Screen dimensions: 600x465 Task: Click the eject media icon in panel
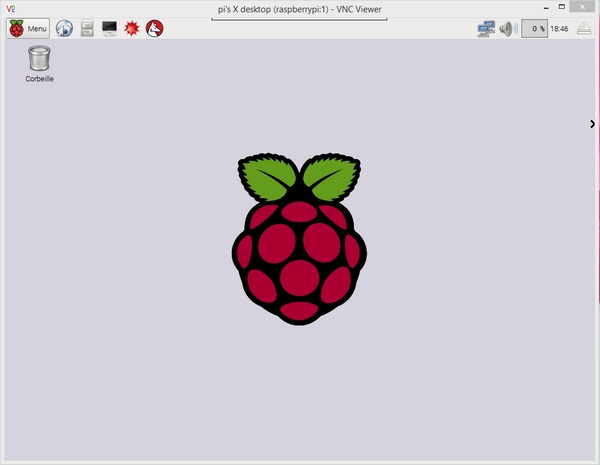pyautogui.click(x=584, y=29)
